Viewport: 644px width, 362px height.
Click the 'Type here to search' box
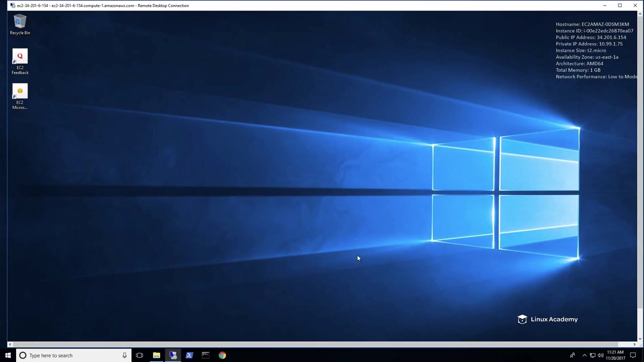[73, 355]
